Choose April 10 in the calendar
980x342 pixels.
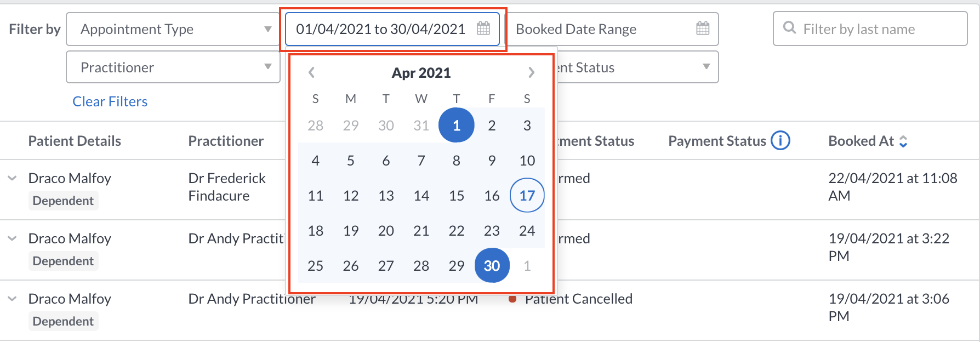coord(527,160)
